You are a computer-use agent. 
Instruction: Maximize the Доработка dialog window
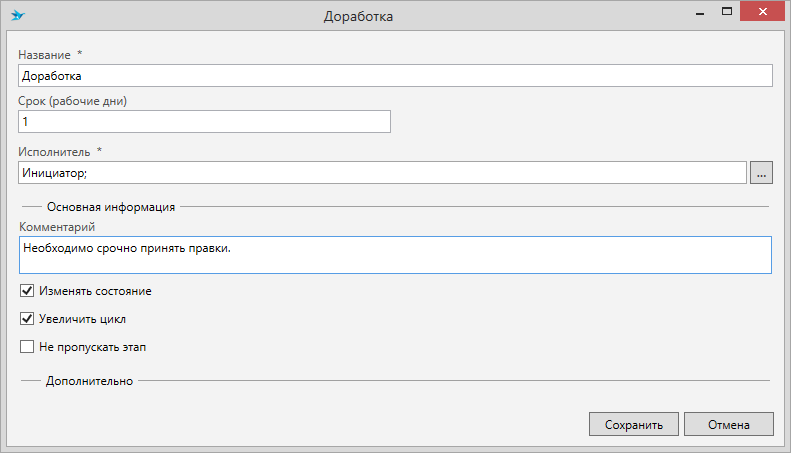pos(727,12)
